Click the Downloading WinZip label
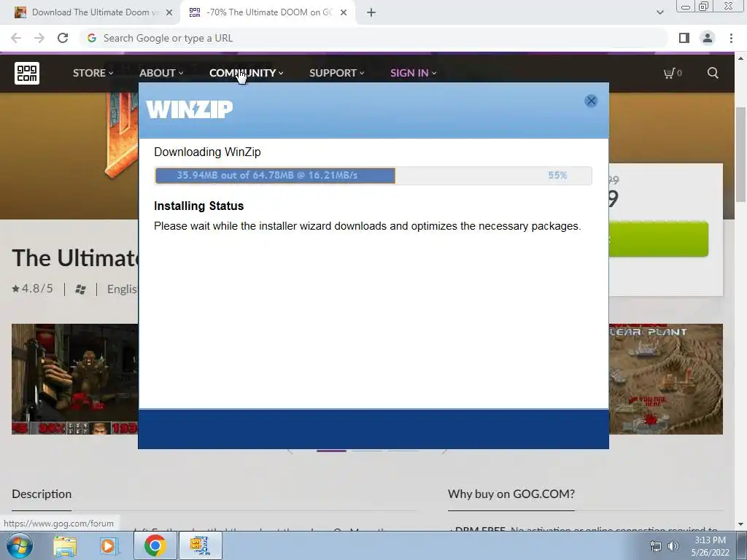This screenshot has width=747, height=560. tap(207, 152)
